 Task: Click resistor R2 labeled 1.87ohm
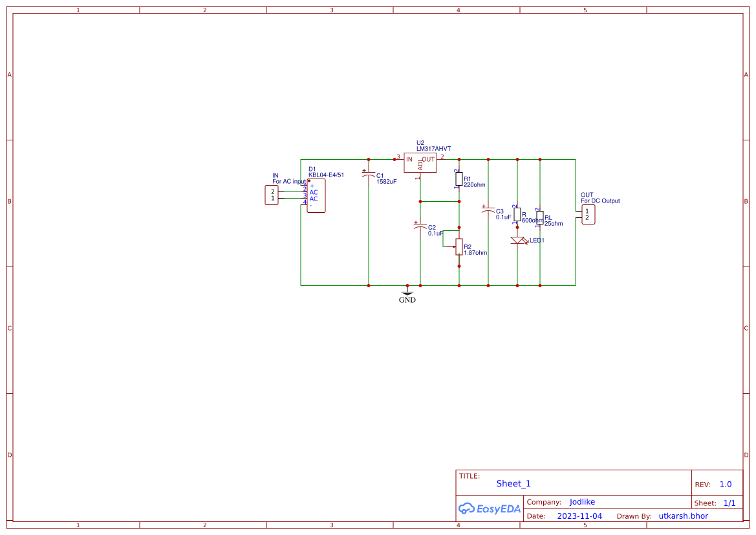tap(458, 248)
